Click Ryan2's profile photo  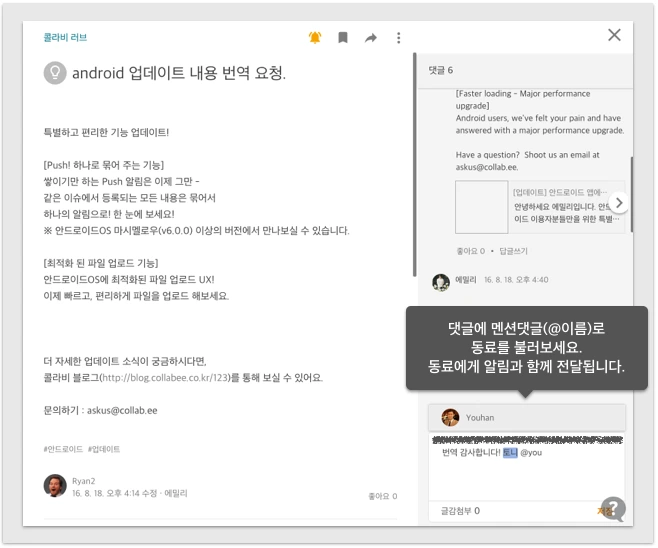pos(55,486)
